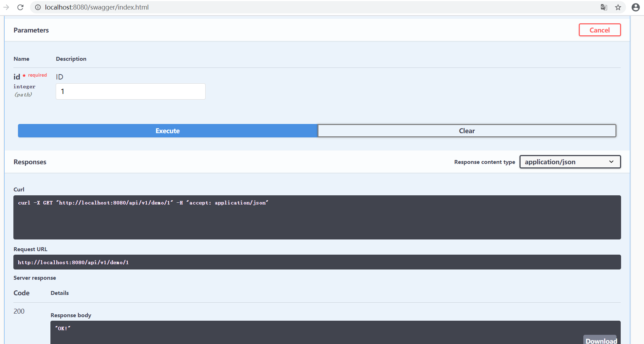Bookmark this page with the star icon

(x=618, y=7)
